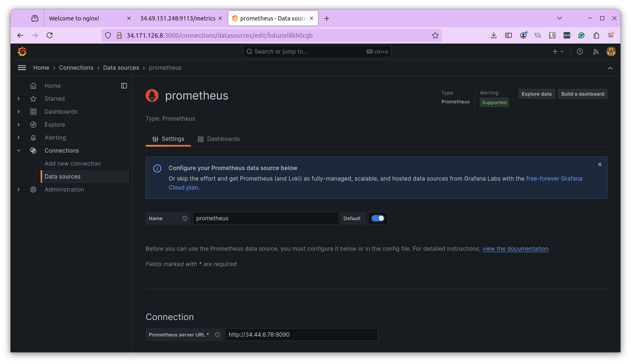Click the Grafana logo icon

(22, 51)
